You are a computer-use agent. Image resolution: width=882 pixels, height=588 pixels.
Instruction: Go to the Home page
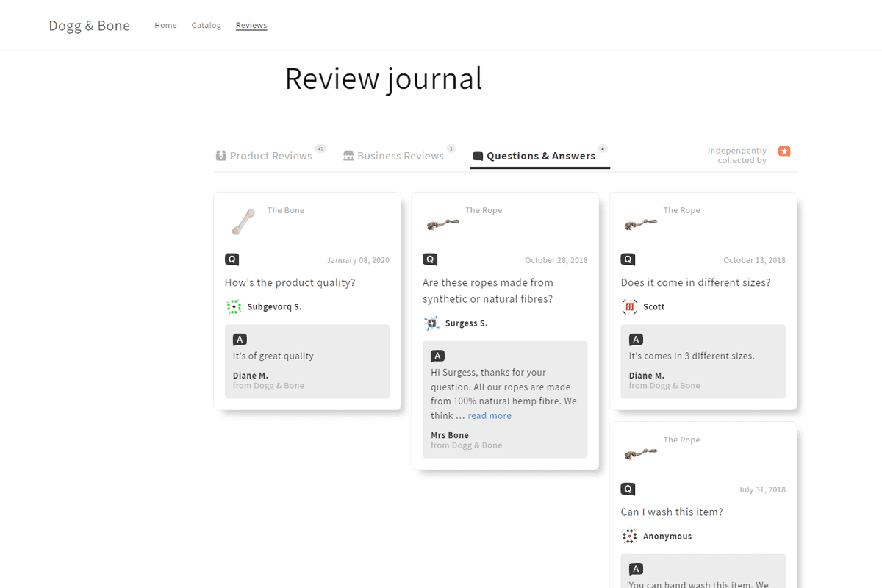coord(165,25)
